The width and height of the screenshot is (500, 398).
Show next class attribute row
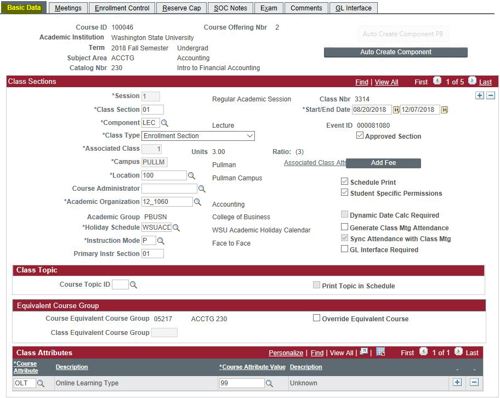click(459, 352)
